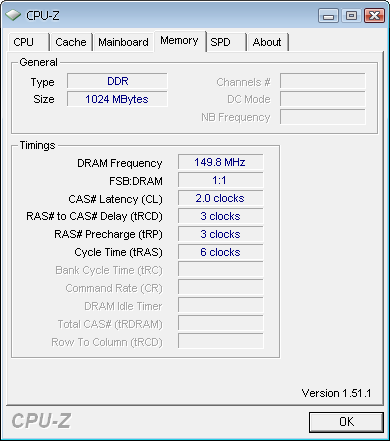Screen dimensions: 390x441
Task: Minimize the CPU-Z window
Action: point(328,16)
